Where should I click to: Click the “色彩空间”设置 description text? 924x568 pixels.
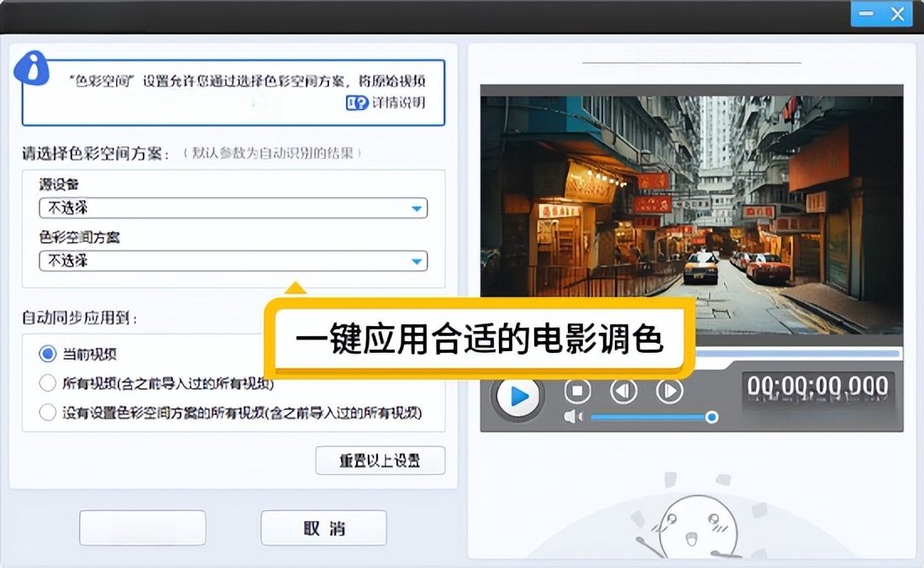(247, 81)
